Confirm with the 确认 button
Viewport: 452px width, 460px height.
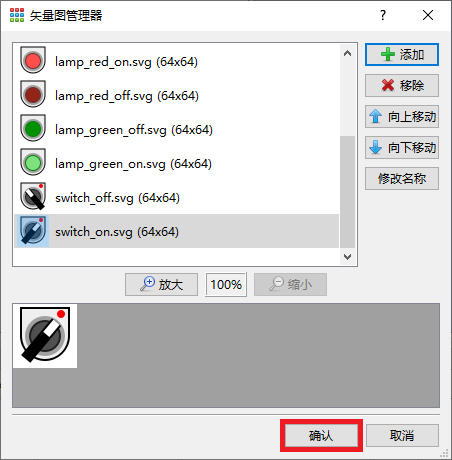pos(321,436)
